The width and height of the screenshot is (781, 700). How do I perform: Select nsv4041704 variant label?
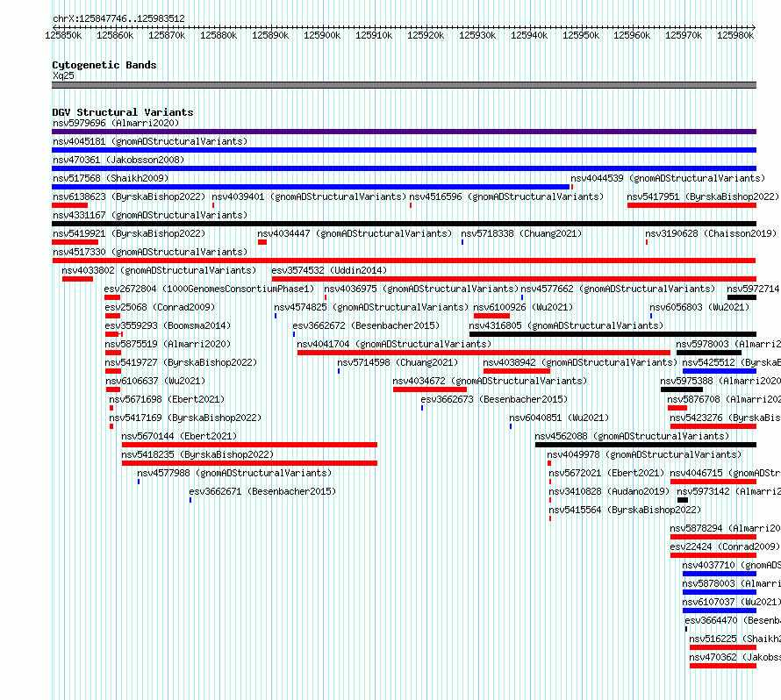pyautogui.click(x=394, y=344)
